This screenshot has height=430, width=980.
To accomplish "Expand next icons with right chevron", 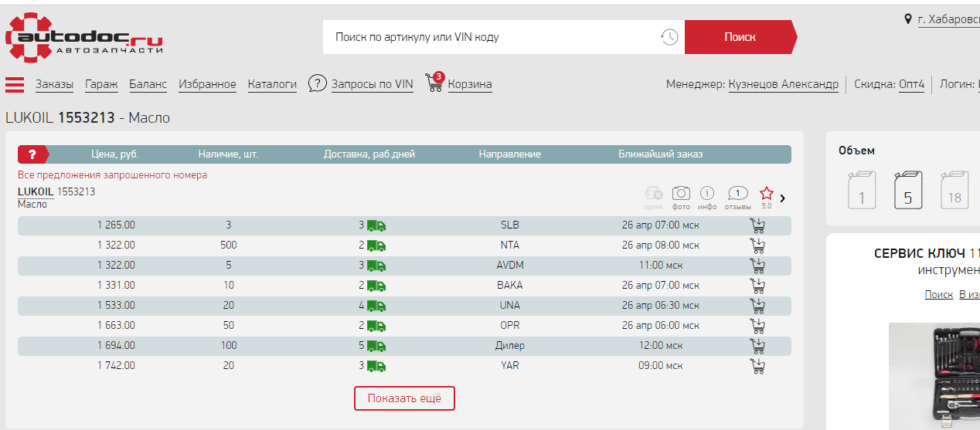I will [x=783, y=198].
